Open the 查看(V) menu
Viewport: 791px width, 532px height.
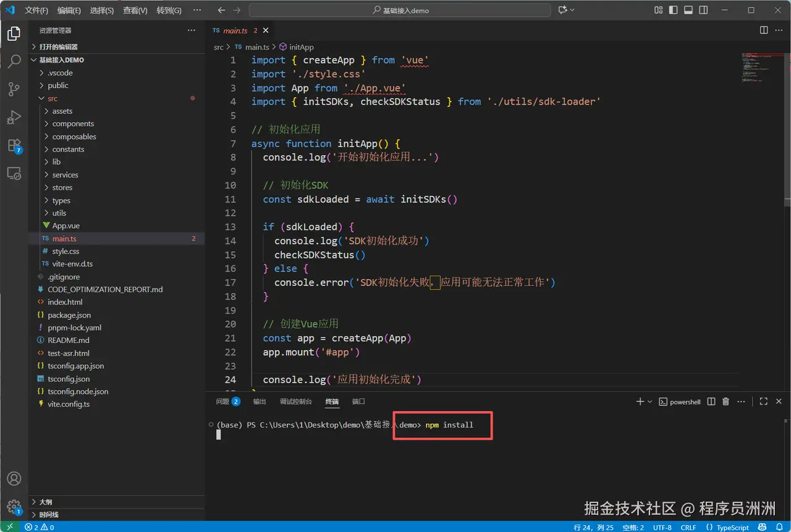pos(135,11)
